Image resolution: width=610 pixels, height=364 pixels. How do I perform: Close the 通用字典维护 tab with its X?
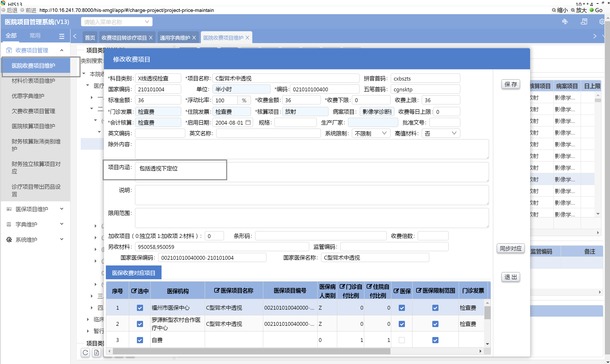pos(194,38)
